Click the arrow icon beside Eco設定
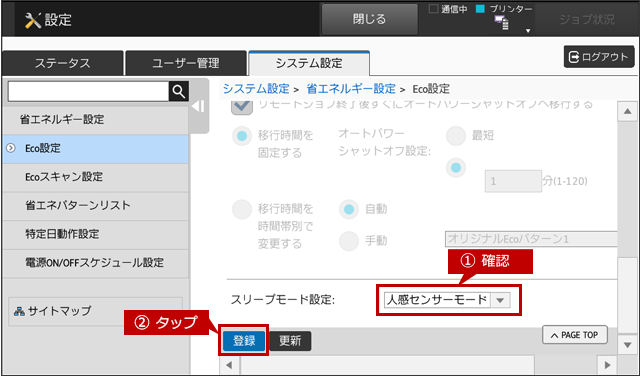 click(11, 148)
